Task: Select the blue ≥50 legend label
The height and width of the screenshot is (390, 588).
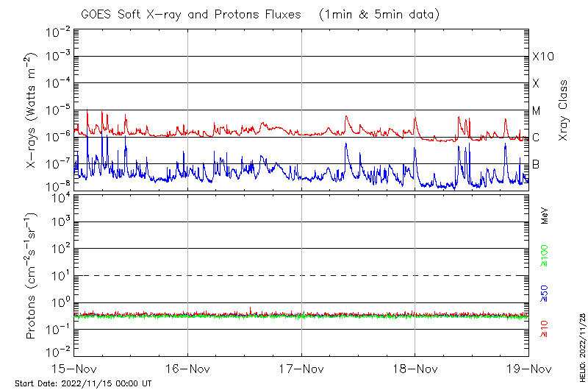Action: [545, 294]
